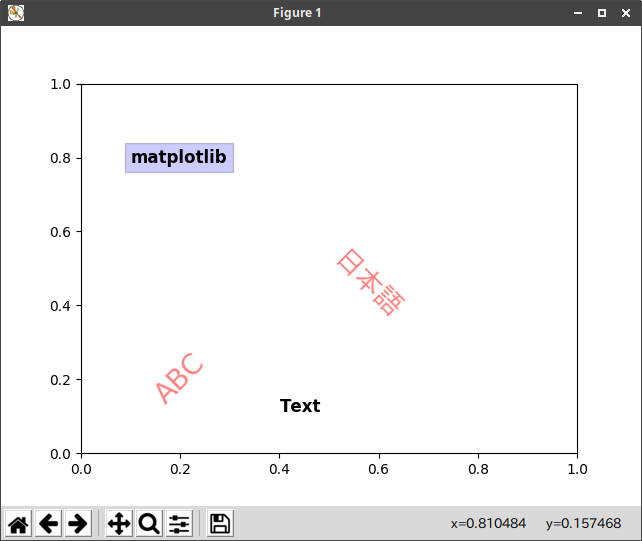Go back to the previous view
This screenshot has height=541, width=642.
pyautogui.click(x=48, y=523)
